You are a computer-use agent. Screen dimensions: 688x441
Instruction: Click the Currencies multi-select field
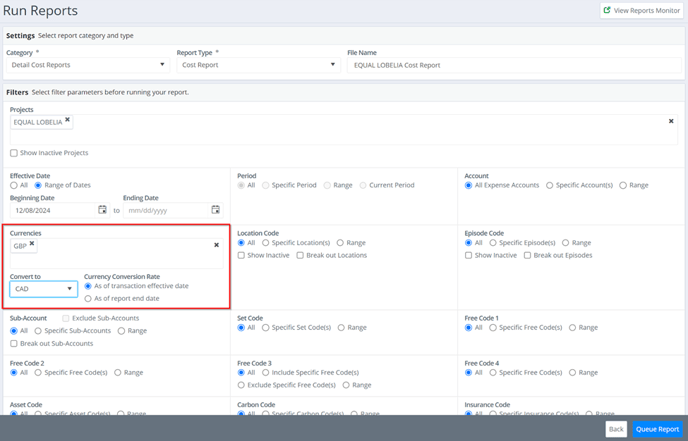(116, 253)
